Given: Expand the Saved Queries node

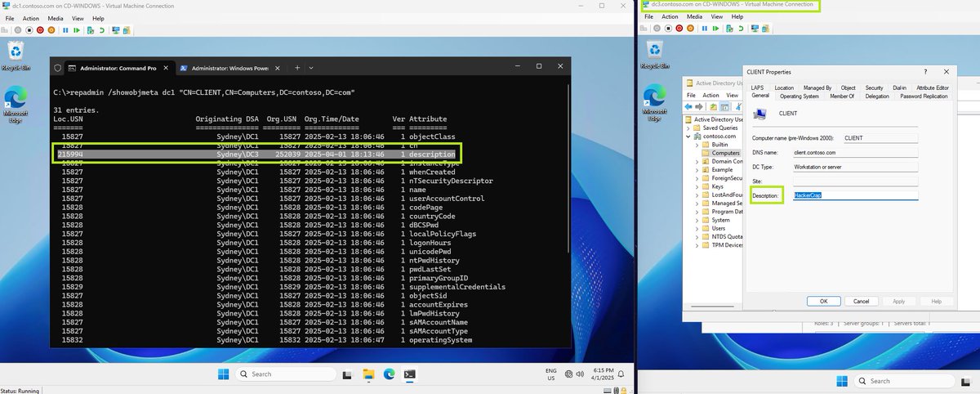Looking at the screenshot, I should coord(688,128).
